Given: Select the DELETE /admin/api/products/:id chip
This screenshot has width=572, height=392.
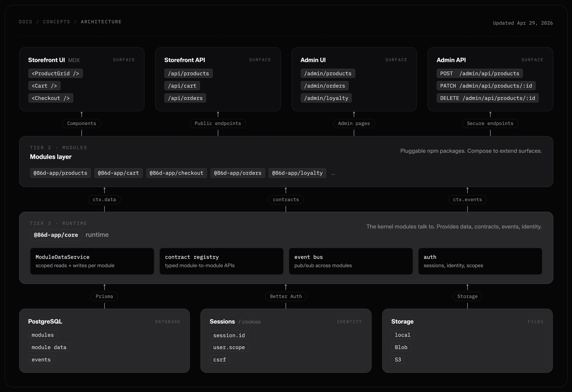Looking at the screenshot, I should point(488,98).
